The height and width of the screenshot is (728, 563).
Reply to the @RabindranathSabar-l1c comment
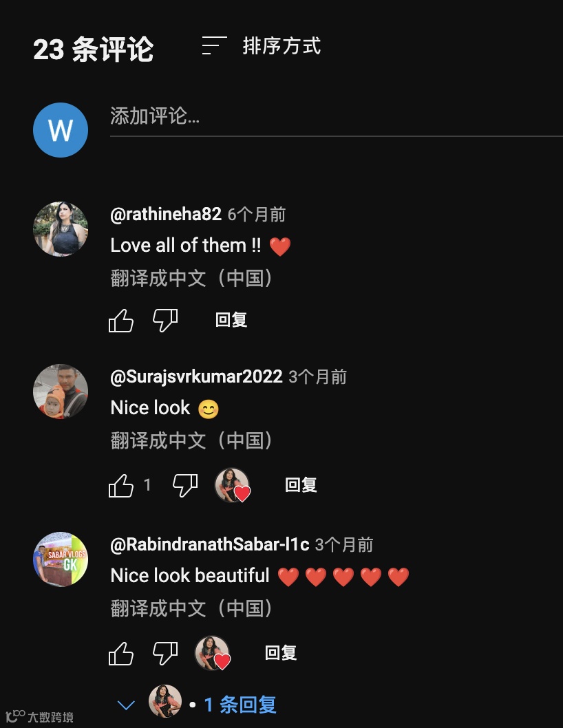coord(281,653)
